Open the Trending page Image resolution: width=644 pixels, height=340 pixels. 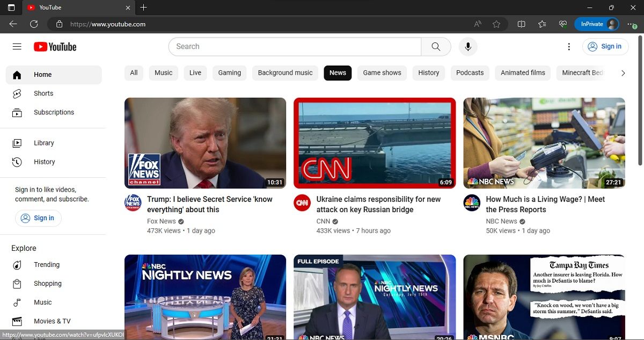(x=47, y=264)
